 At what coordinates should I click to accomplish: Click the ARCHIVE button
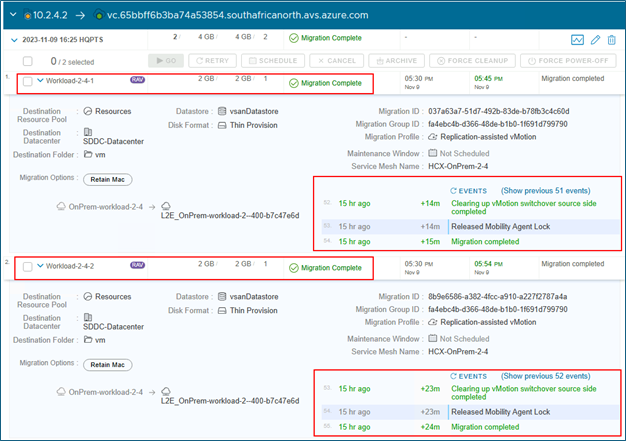click(x=396, y=61)
